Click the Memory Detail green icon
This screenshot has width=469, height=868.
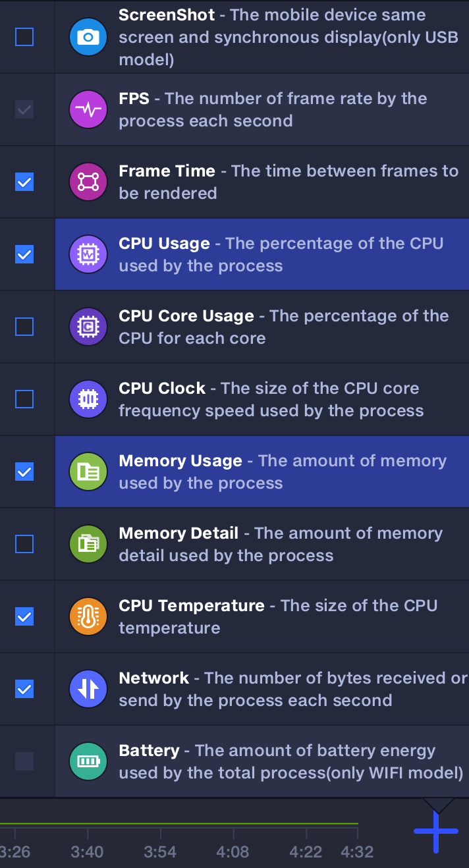88,544
